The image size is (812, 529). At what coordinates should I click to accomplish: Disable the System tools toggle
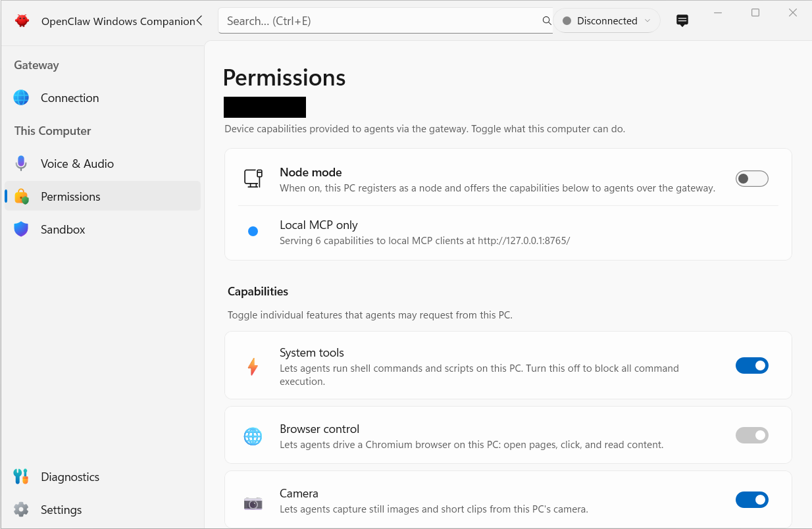pyautogui.click(x=752, y=365)
